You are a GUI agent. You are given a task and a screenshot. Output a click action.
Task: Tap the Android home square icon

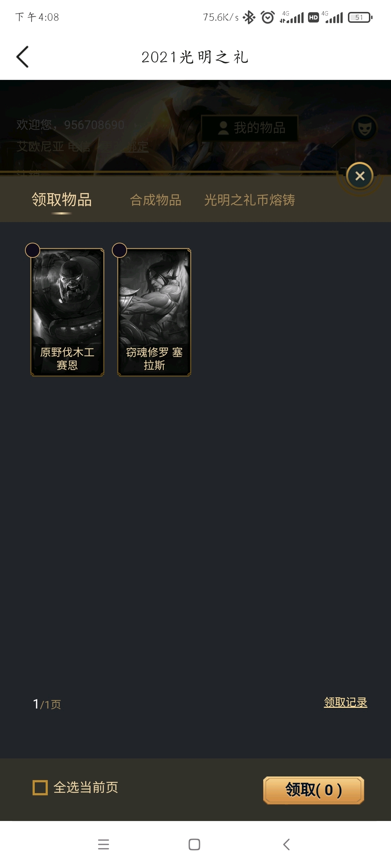click(x=194, y=844)
